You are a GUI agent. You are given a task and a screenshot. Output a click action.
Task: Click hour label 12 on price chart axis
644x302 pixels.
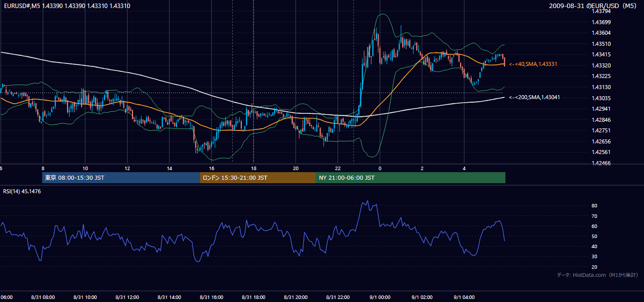coord(127,169)
